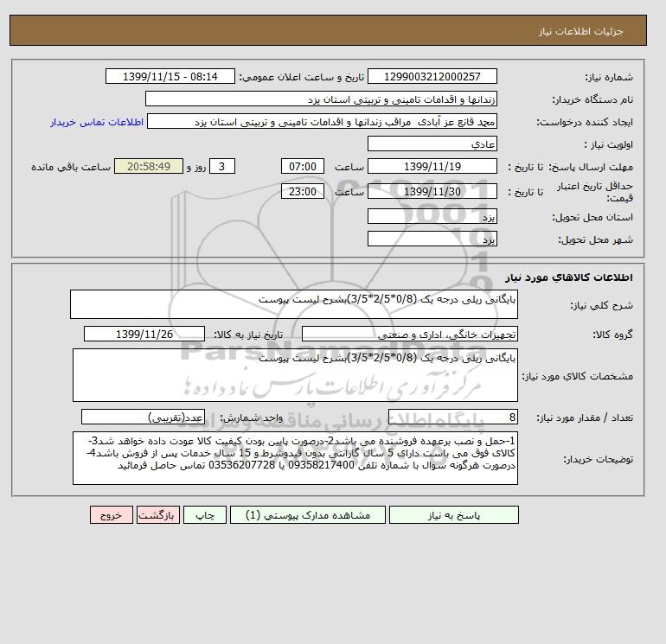Click the شهر محل تحویل label
The image size is (666, 644).
[595, 239]
